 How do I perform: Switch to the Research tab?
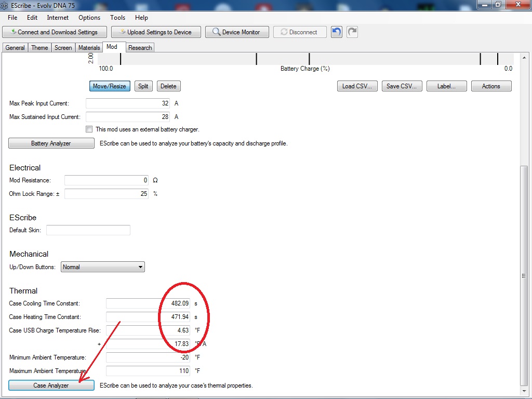tap(140, 48)
